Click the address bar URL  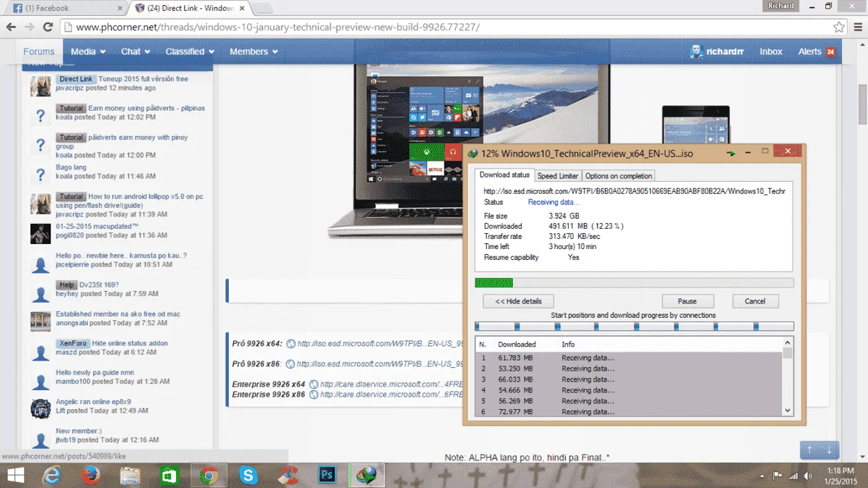tap(278, 27)
